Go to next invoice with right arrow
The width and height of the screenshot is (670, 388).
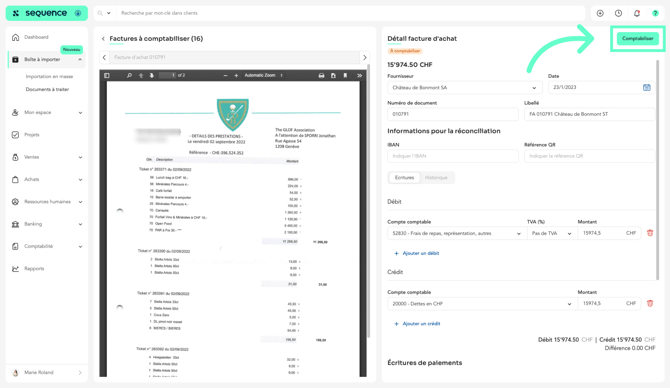pyautogui.click(x=364, y=57)
